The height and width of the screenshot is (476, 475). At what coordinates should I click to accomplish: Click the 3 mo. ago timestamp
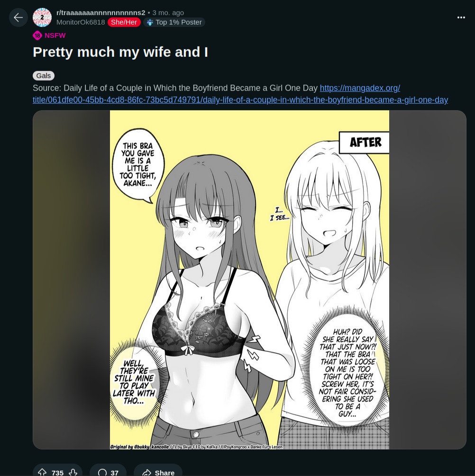point(168,13)
